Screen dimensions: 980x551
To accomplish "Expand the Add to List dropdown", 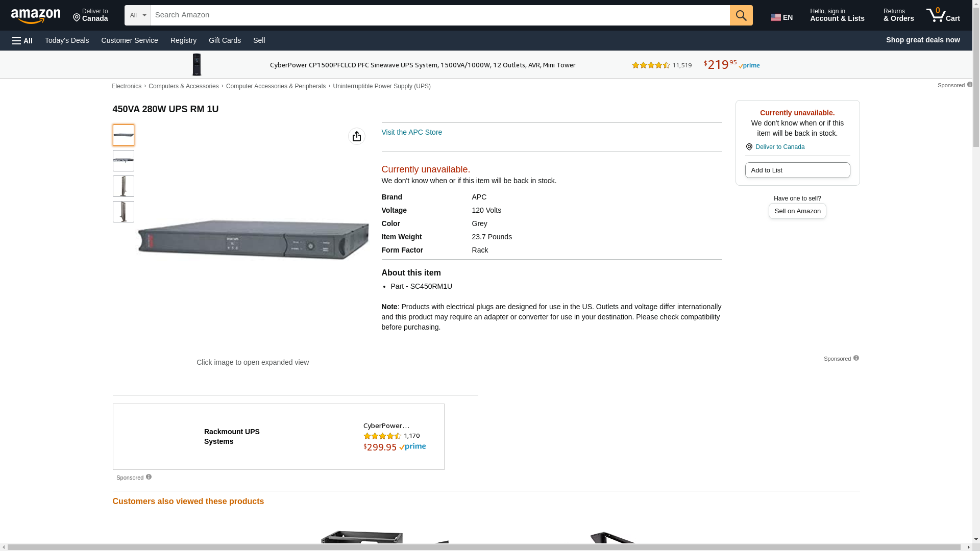I will point(797,170).
